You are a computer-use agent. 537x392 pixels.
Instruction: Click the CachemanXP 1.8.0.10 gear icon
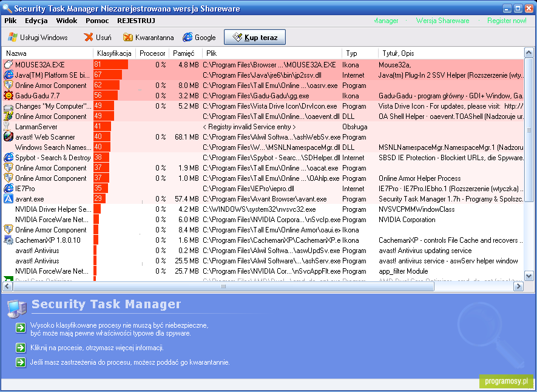click(x=8, y=240)
